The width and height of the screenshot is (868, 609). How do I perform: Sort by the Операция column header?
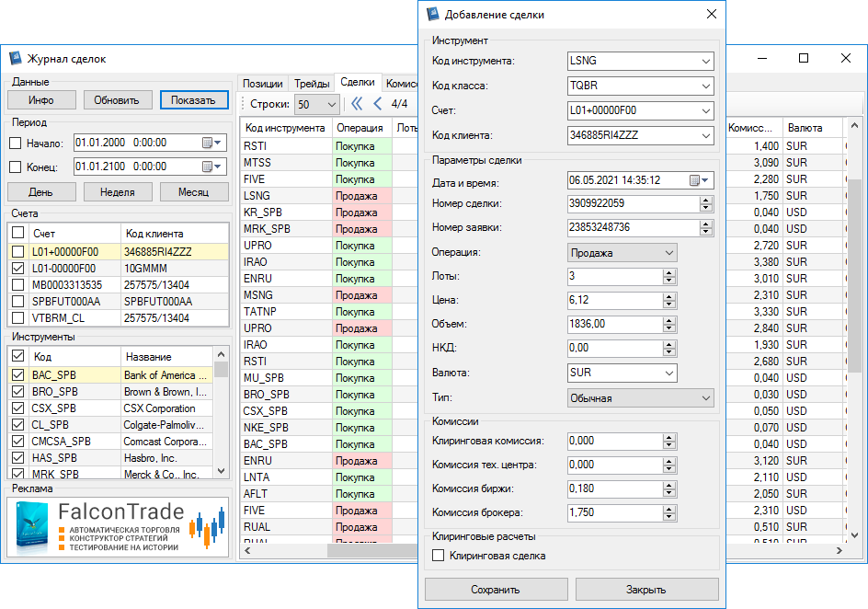pos(361,128)
